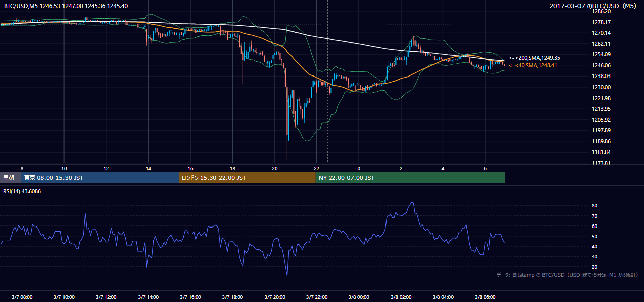Click RSI axis level 70
This screenshot has width=644, height=302.
[594, 216]
